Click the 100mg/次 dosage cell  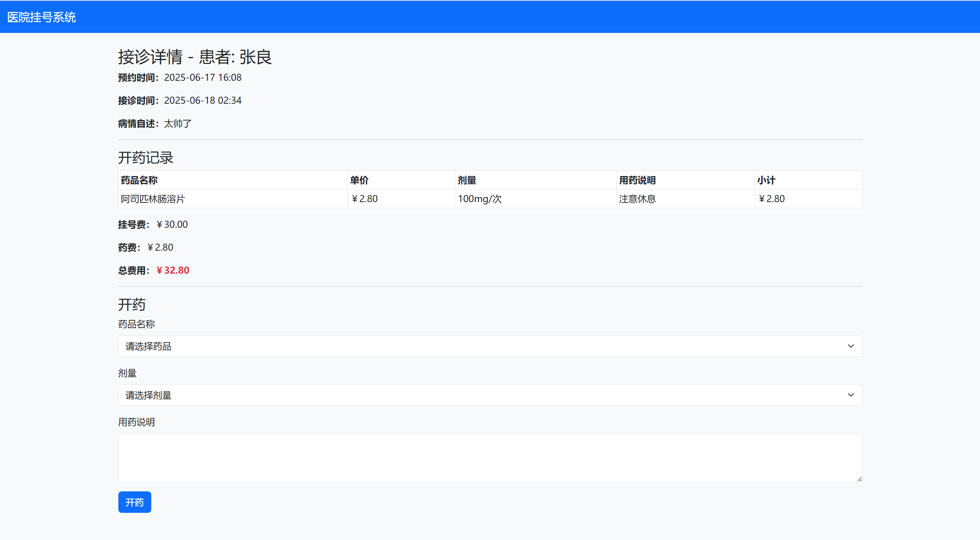coord(479,199)
